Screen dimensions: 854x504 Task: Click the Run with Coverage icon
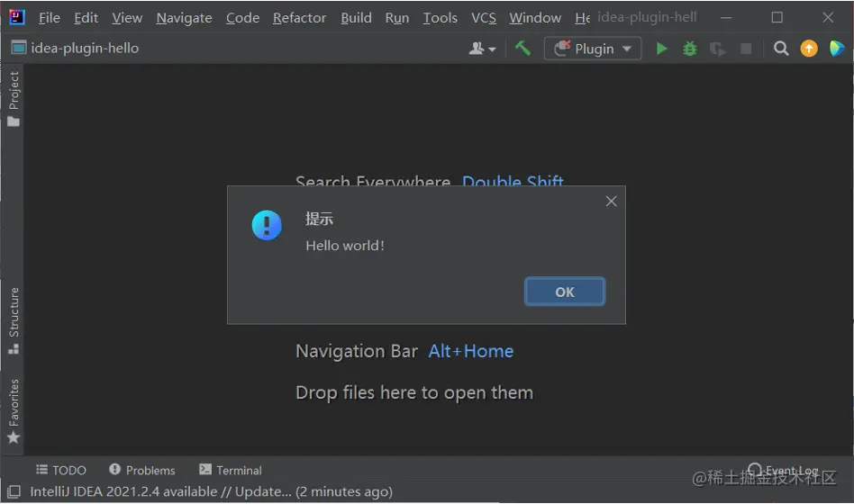[717, 49]
